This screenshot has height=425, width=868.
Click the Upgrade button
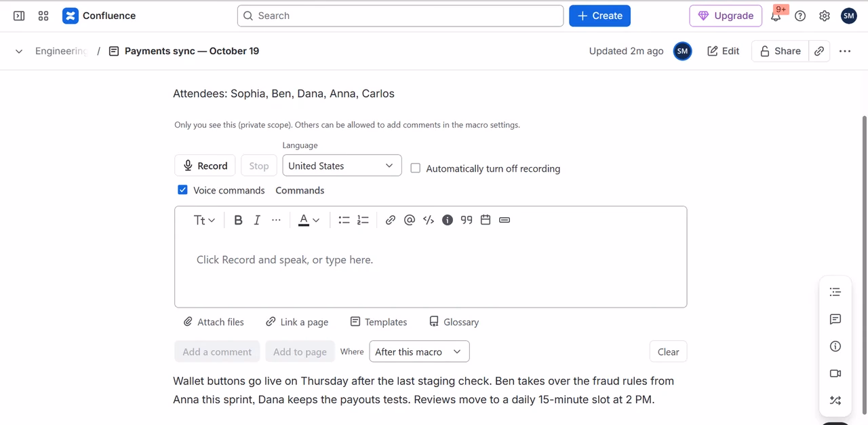tap(726, 16)
